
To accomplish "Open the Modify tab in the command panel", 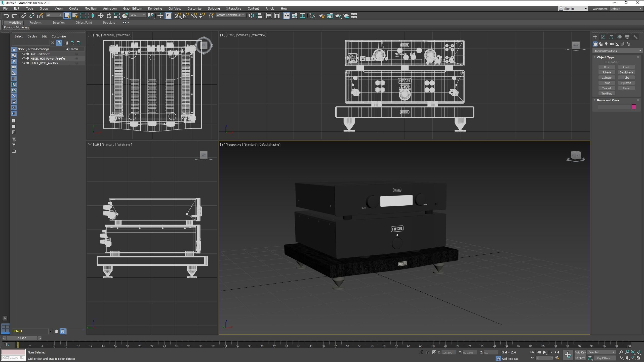I will click(x=603, y=37).
